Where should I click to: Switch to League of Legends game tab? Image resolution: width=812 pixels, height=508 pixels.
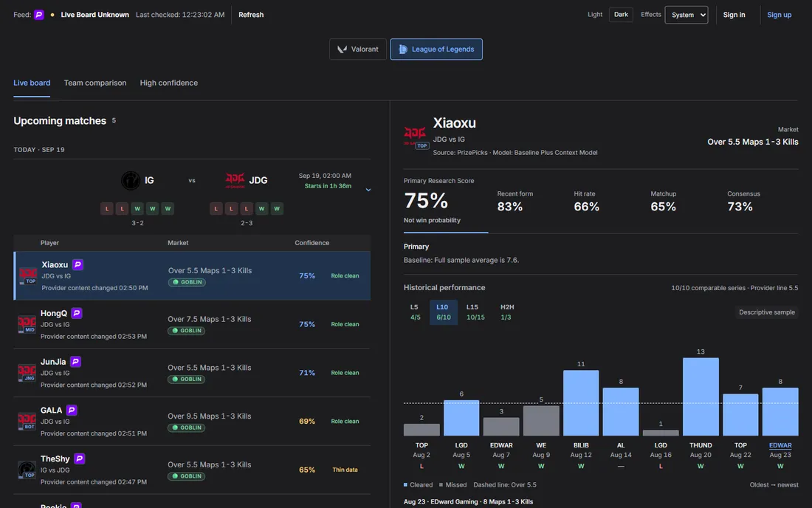(x=436, y=49)
